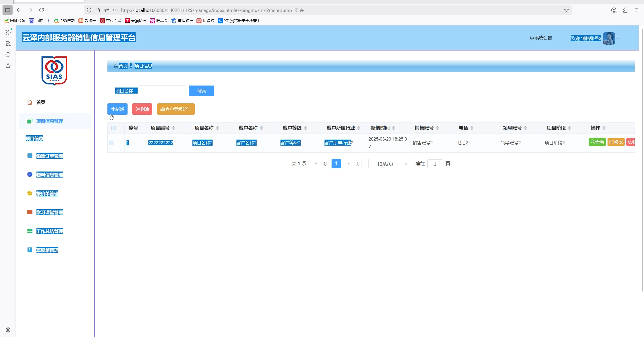Open the browser hamburger menu icon
The width and height of the screenshot is (644, 337).
coord(636,10)
